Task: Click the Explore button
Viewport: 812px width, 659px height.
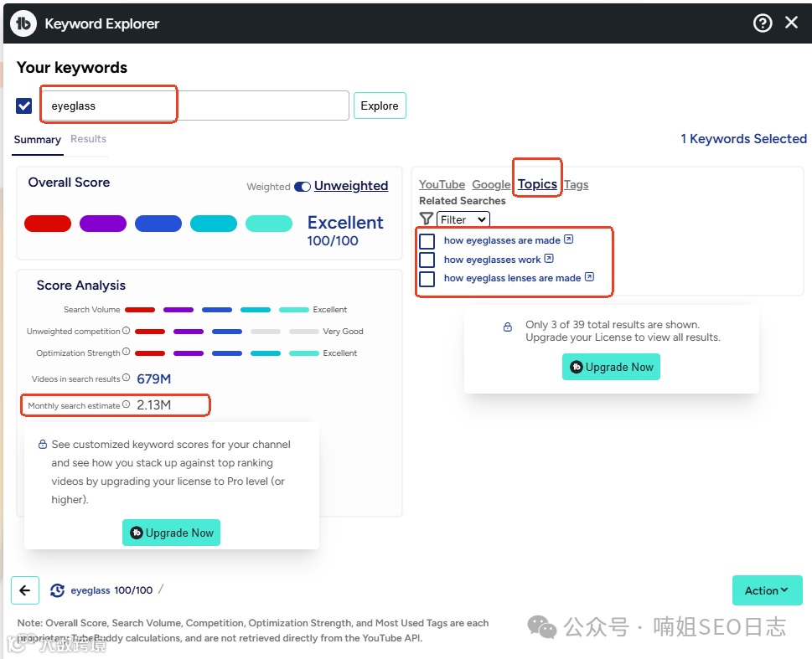Action: tap(380, 106)
